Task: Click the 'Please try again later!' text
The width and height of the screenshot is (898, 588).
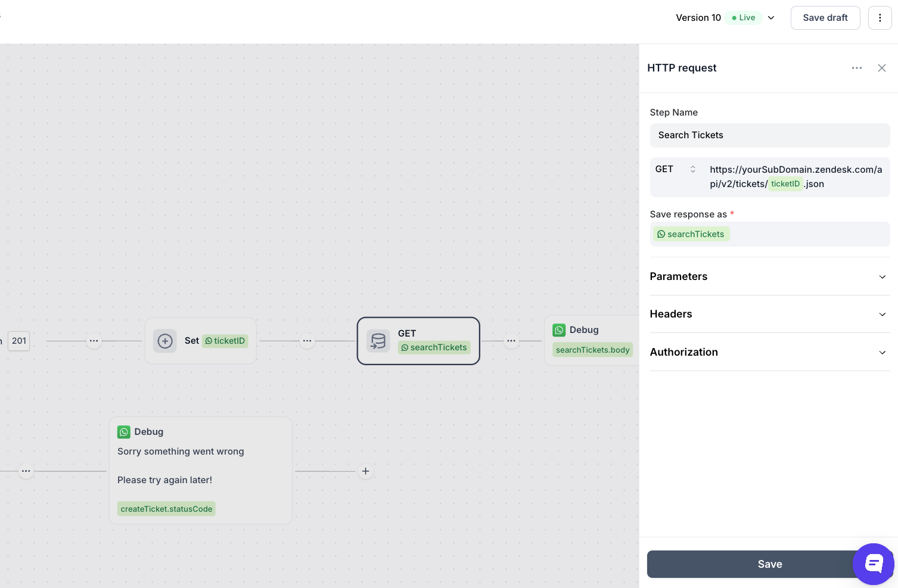Action: 164,480
